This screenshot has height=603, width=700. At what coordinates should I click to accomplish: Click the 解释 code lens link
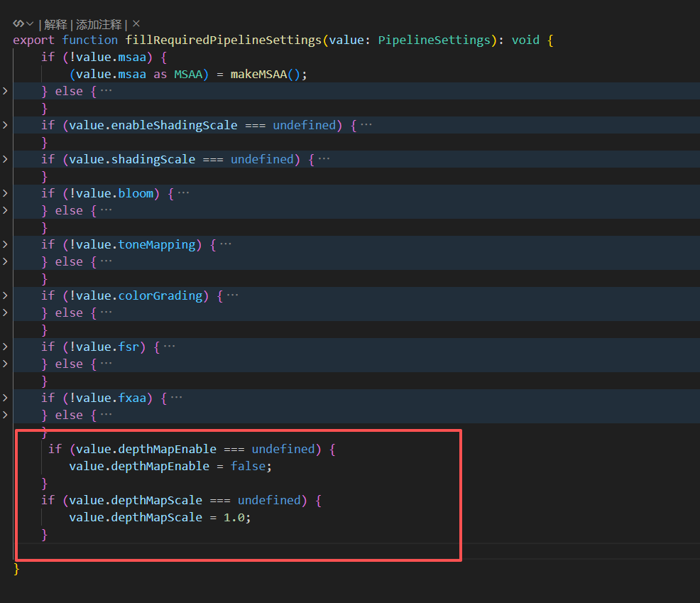(x=55, y=24)
